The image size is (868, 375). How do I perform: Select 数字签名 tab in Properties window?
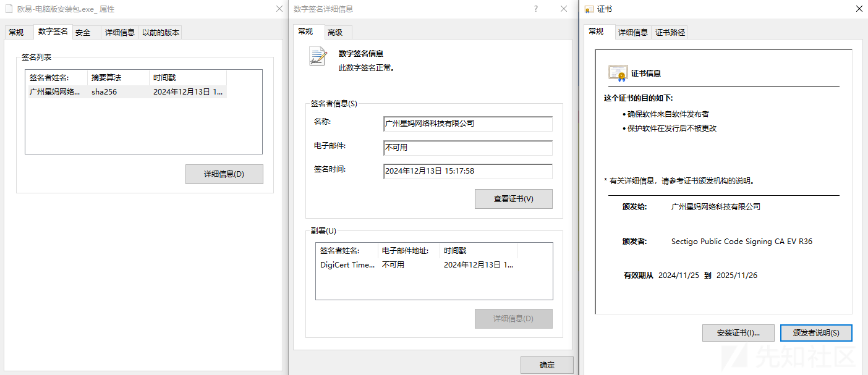53,32
